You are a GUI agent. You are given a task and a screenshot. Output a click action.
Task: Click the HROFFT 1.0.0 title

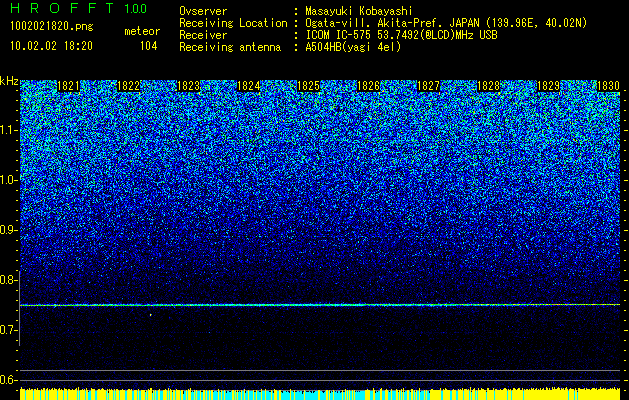pos(79,8)
